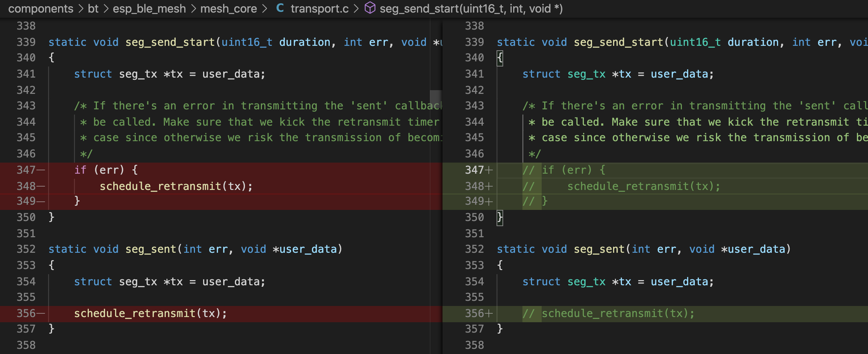Expand chevron after 'components' breadcrumb
Screen dimensions: 868x354
[81, 8]
